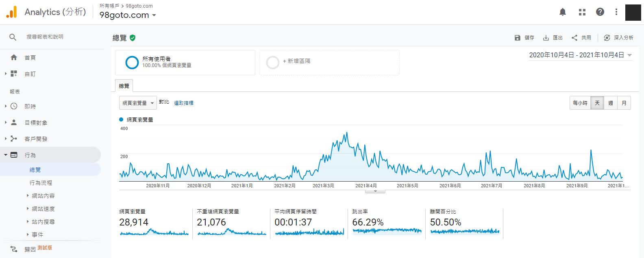Viewport: 644px width, 258px height.
Task: Switch chart granularity to hourly (每小時)
Action: 580,103
